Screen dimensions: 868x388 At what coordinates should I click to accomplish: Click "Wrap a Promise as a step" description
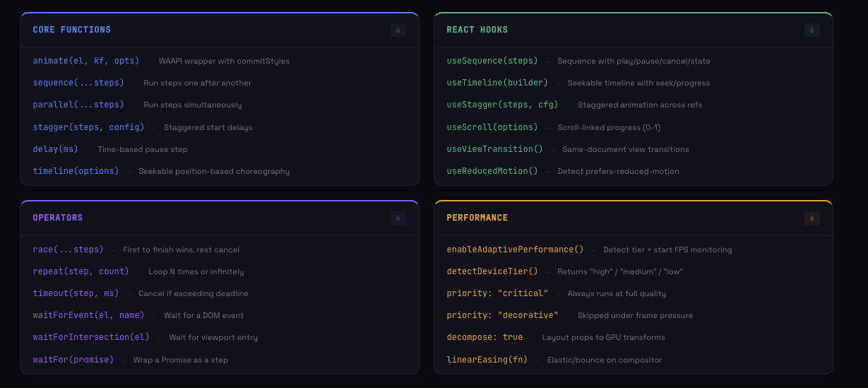(181, 360)
